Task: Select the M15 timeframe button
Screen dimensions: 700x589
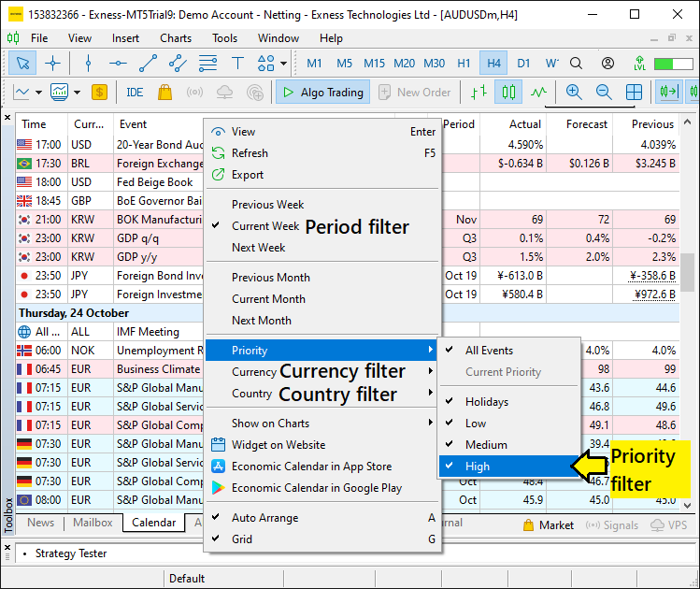Action: (x=374, y=64)
